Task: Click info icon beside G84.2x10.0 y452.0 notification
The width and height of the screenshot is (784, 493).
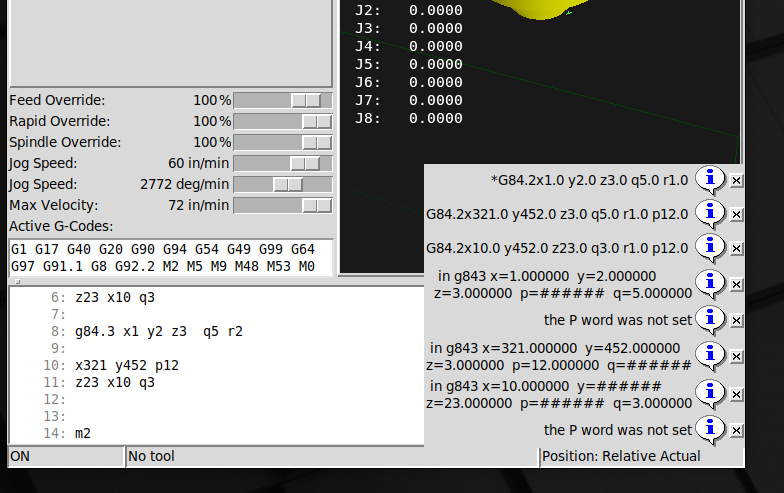Action: 710,248
